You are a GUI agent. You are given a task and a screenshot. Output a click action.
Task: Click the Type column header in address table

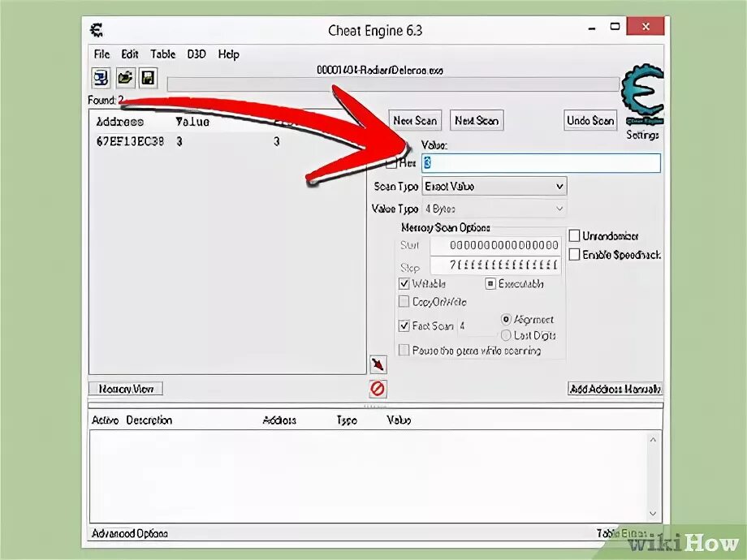[347, 420]
